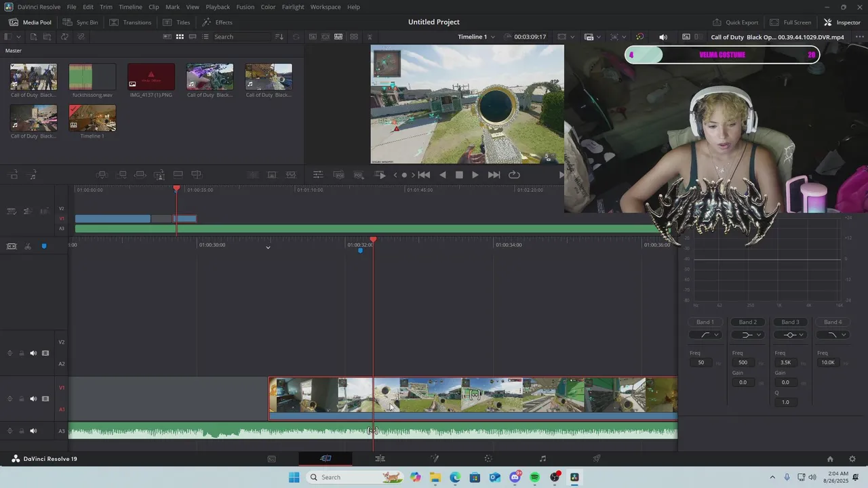Click the blue marker flag icon
This screenshot has height=488, width=868.
coord(44,246)
